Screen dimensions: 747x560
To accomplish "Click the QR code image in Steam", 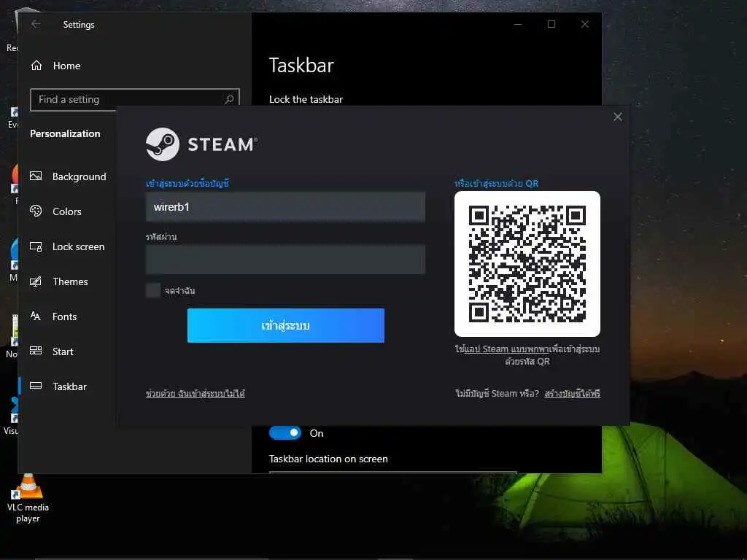I will 527,264.
